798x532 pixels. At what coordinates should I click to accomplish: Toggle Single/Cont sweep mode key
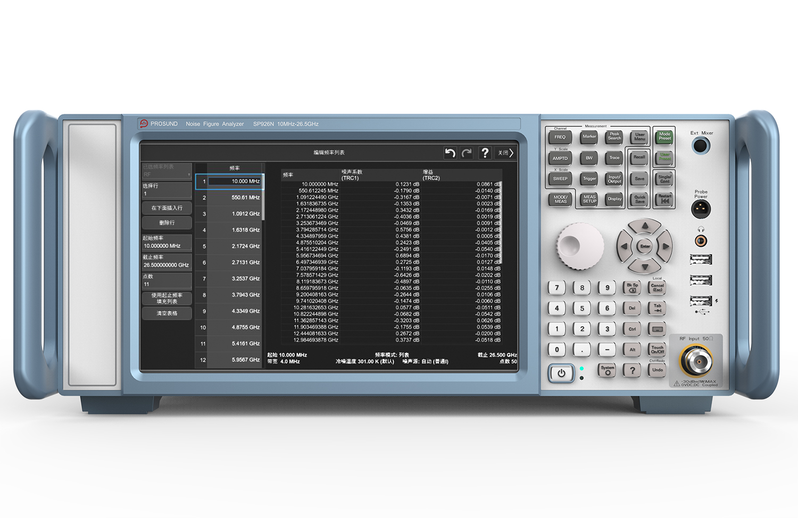664,179
